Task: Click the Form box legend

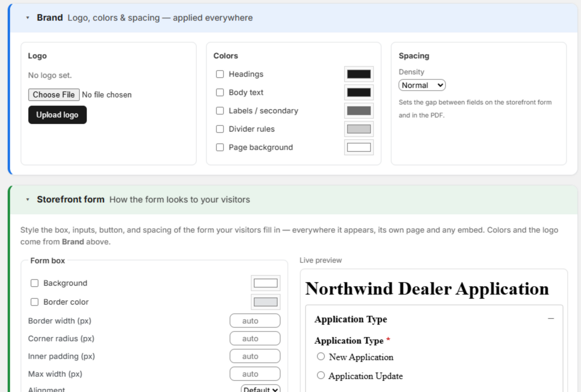Action: [x=48, y=261]
